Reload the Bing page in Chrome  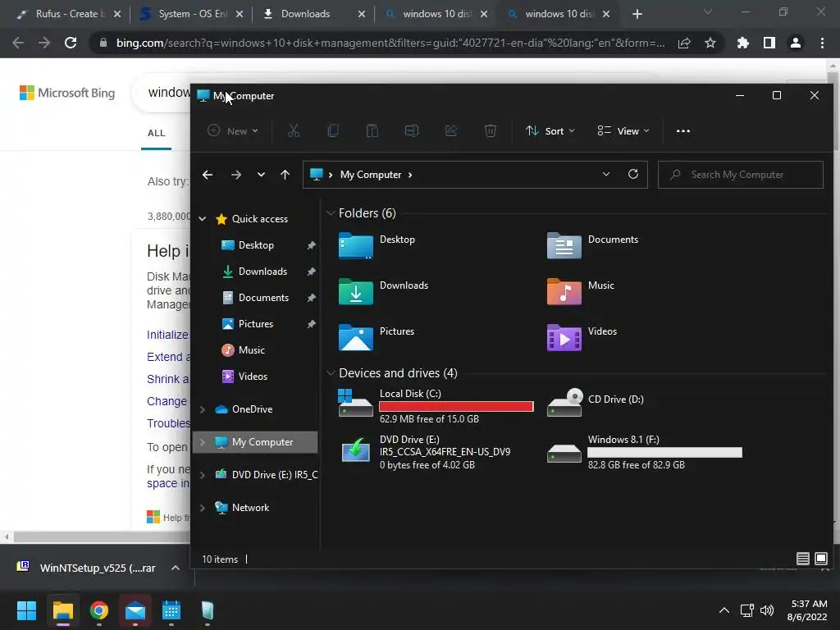[71, 43]
